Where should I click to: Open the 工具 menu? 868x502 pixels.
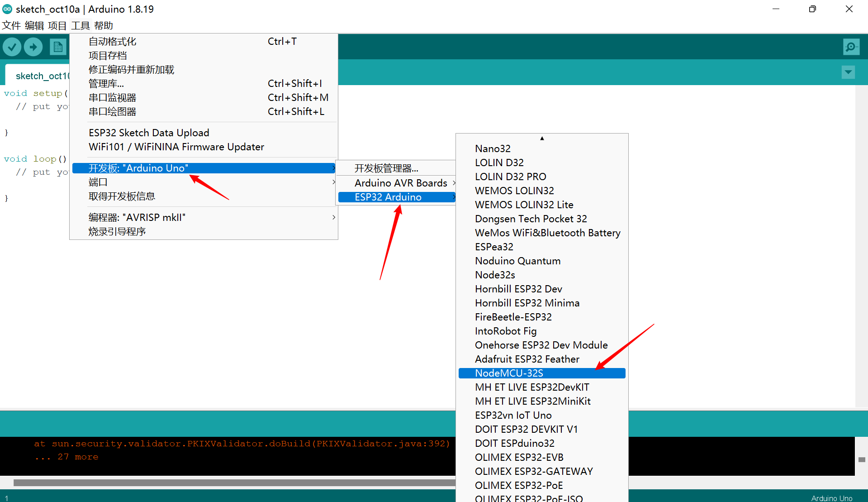(x=81, y=26)
